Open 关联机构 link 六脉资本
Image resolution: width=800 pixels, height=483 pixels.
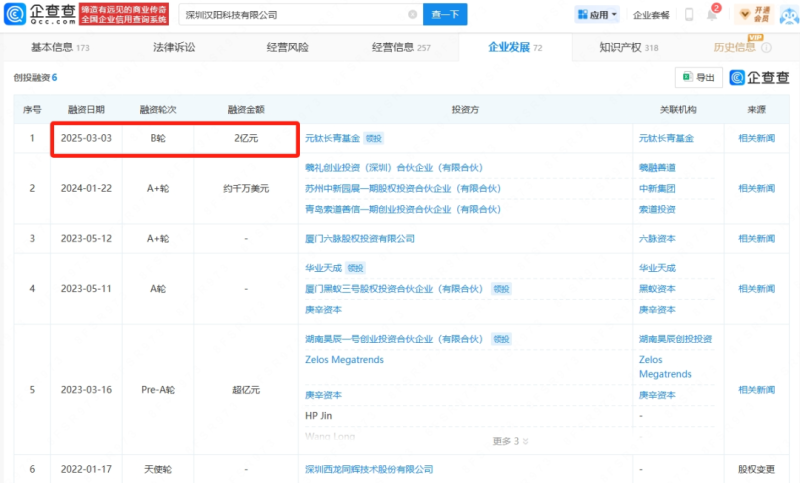coord(657,238)
